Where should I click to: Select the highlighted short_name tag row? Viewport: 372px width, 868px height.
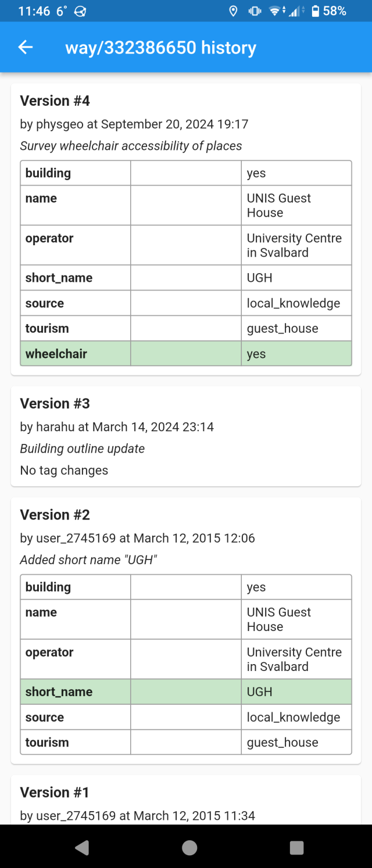(186, 691)
